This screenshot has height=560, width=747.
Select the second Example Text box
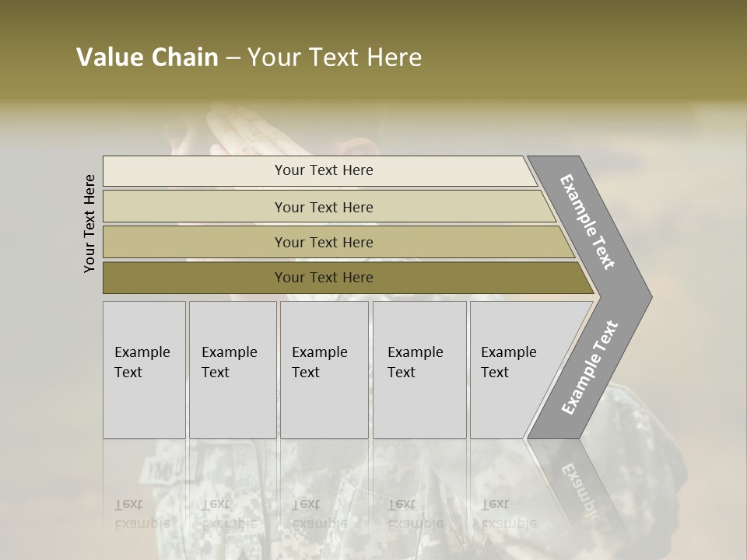coord(232,369)
